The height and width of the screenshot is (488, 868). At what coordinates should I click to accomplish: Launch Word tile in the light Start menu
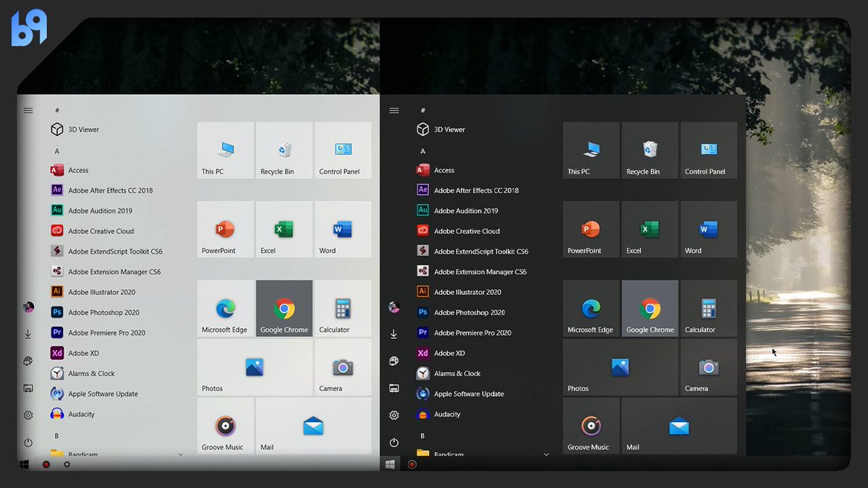[343, 229]
